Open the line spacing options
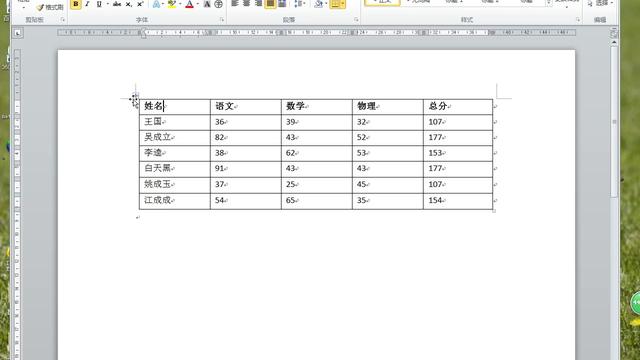This screenshot has width=640, height=360. 299,4
